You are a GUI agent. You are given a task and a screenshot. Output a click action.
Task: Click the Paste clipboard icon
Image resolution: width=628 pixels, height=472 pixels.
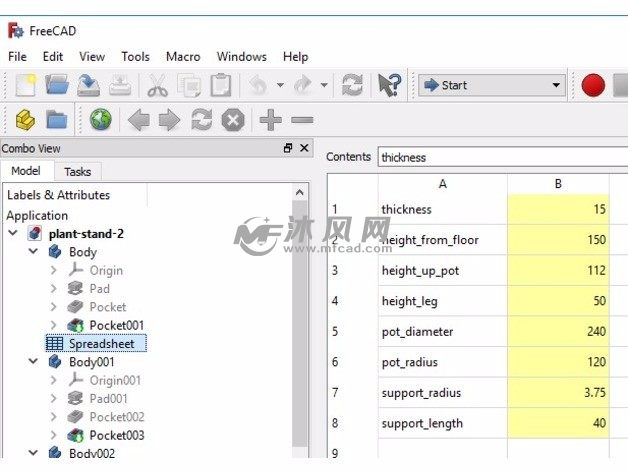221,86
